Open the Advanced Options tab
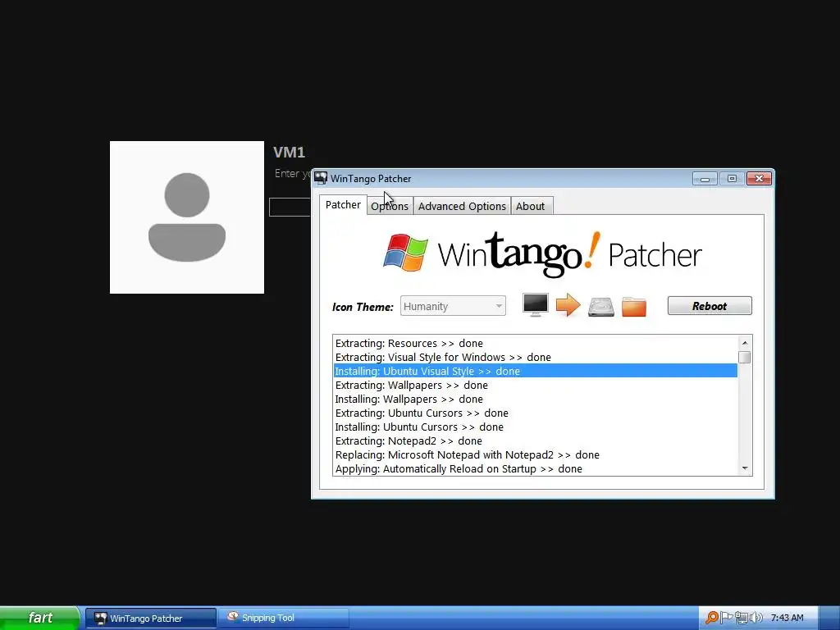Screen dimensions: 840x630 [x=462, y=206]
